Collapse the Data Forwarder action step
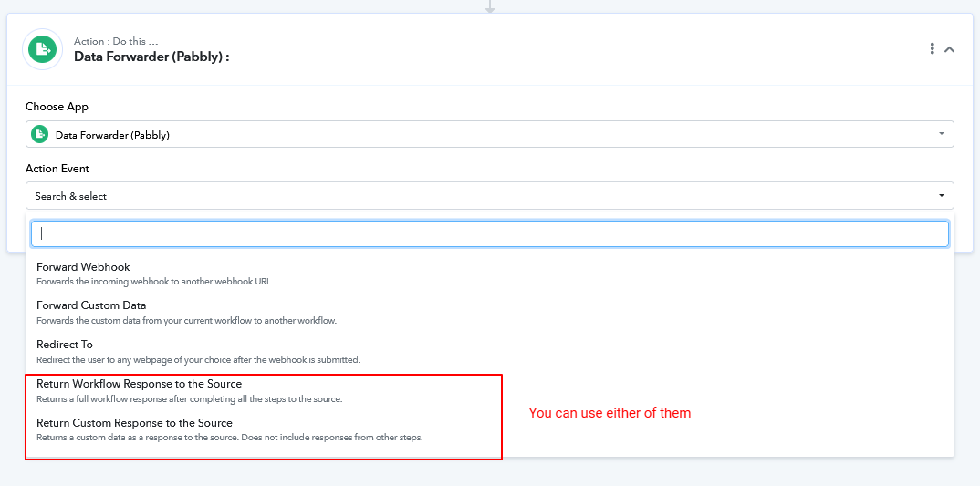 (949, 49)
